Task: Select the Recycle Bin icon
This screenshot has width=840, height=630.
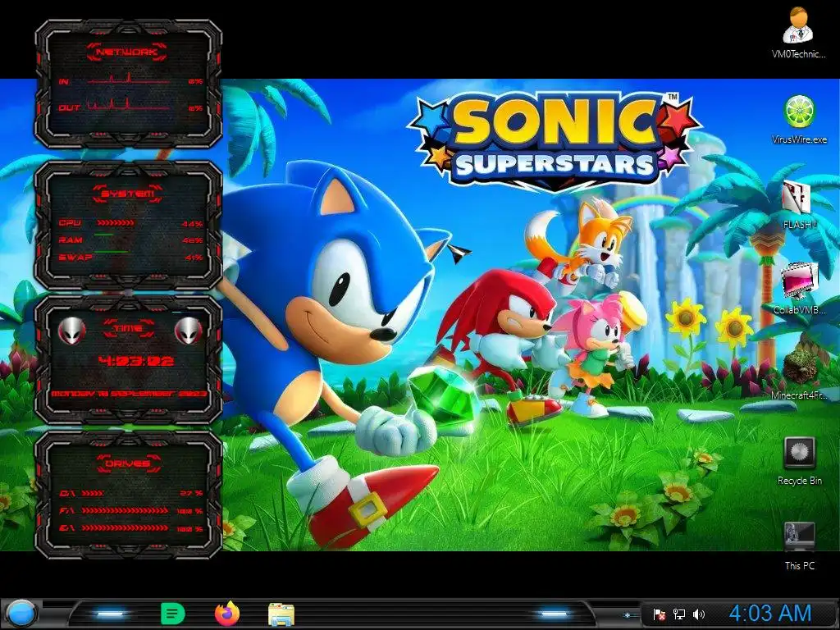Action: point(799,461)
